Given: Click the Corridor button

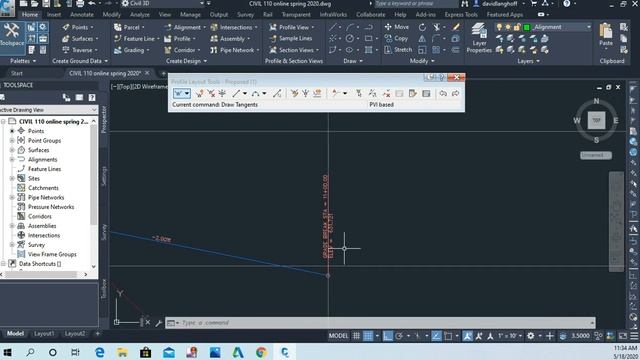Looking at the screenshot, I should tap(182, 50).
